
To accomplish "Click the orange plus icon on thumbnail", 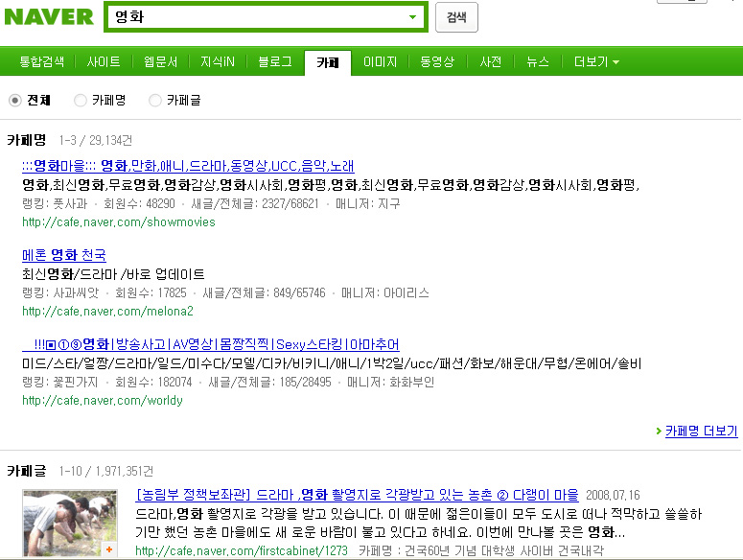I will (109, 549).
